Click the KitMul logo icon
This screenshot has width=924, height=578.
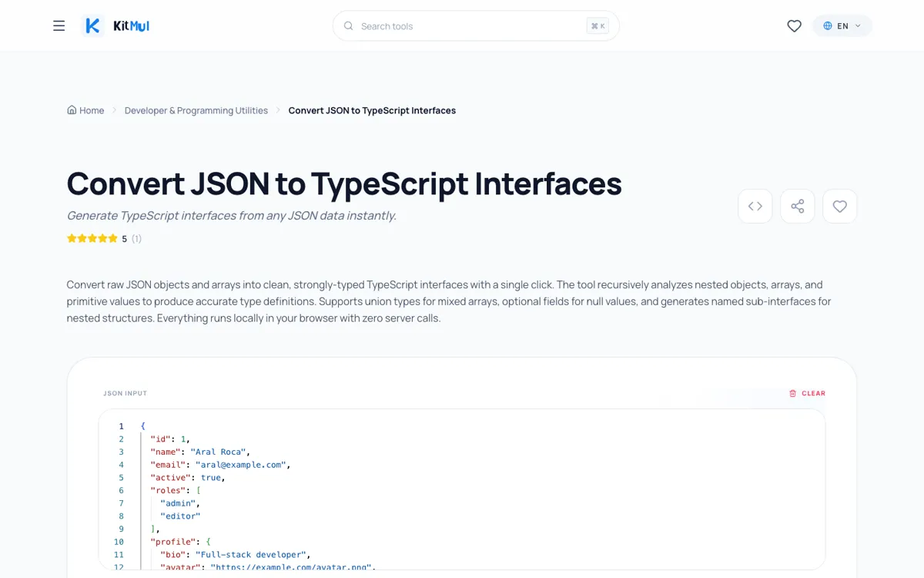pyautogui.click(x=92, y=25)
